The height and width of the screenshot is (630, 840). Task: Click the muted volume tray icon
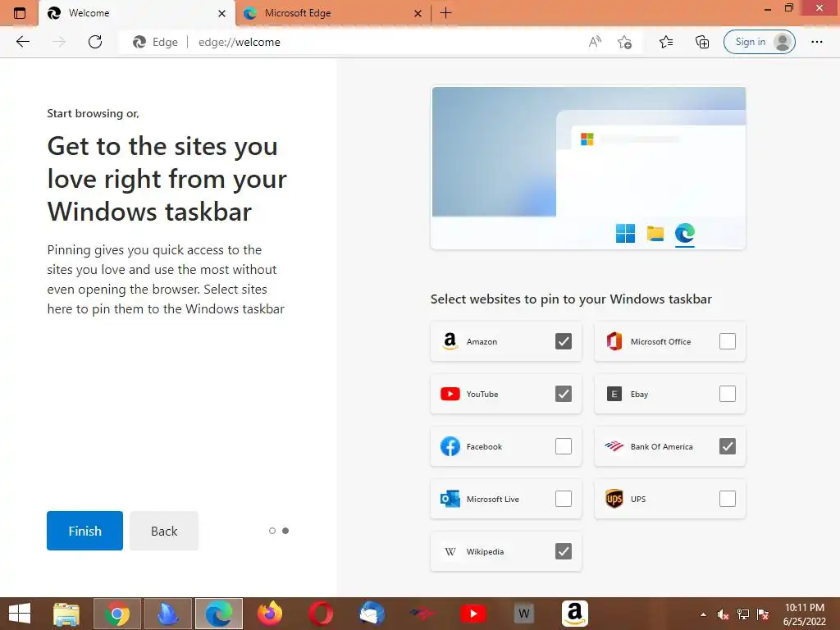pyautogui.click(x=724, y=614)
